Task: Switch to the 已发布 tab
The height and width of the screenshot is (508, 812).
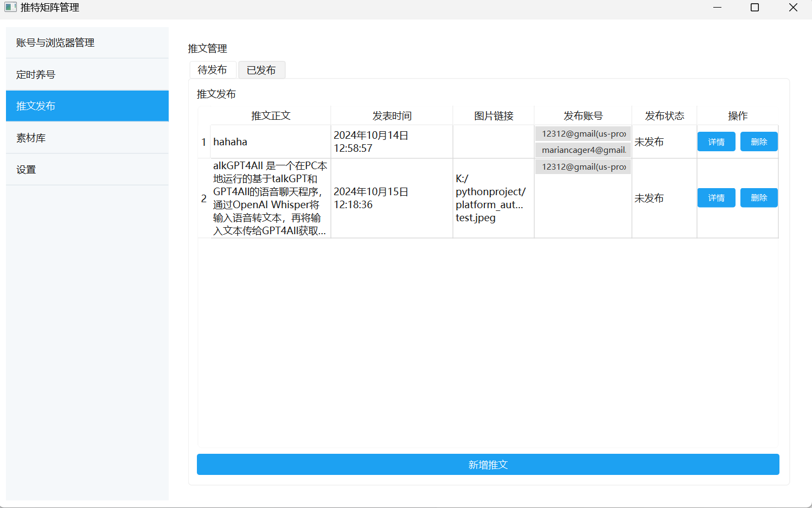Action: pos(261,70)
